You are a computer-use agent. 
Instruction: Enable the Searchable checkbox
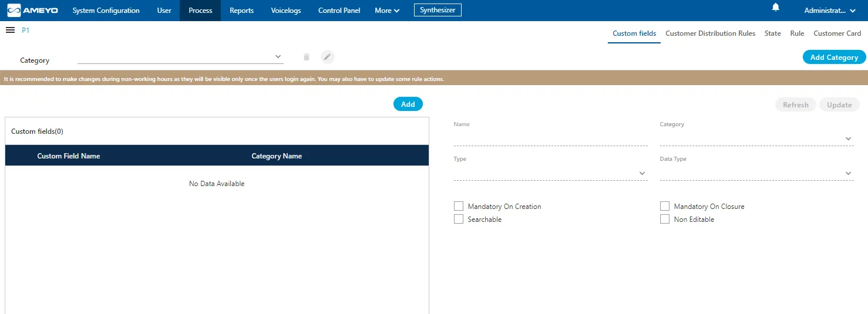click(459, 219)
